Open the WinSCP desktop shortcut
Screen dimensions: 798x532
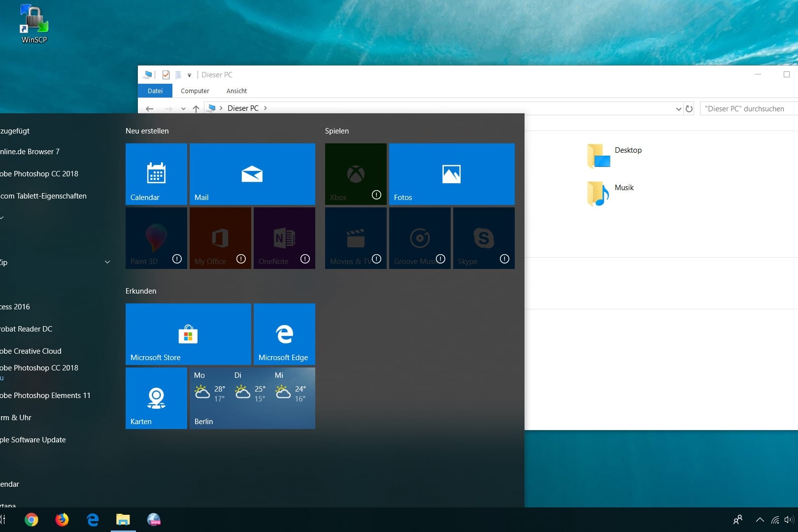click(x=34, y=24)
